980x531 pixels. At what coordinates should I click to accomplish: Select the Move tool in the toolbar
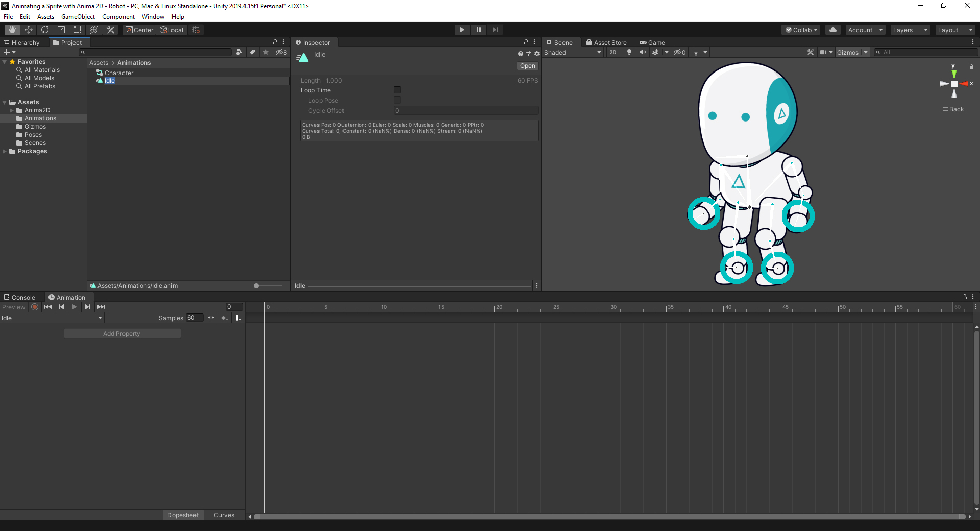(x=29, y=30)
